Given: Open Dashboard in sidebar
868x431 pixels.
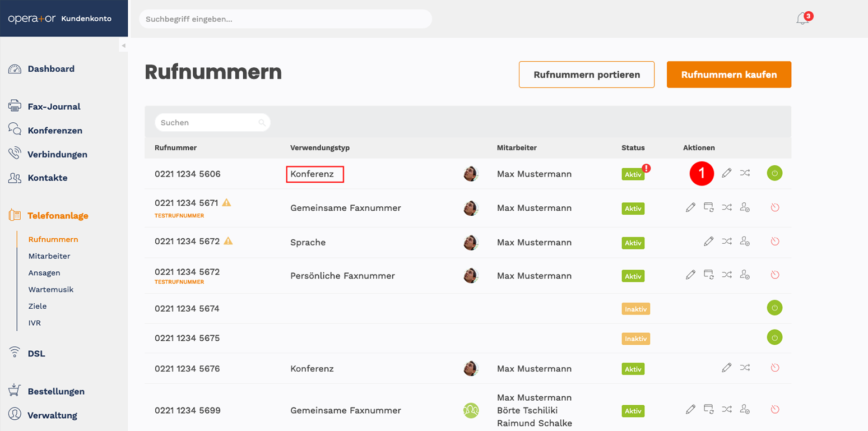Looking at the screenshot, I should [50, 69].
